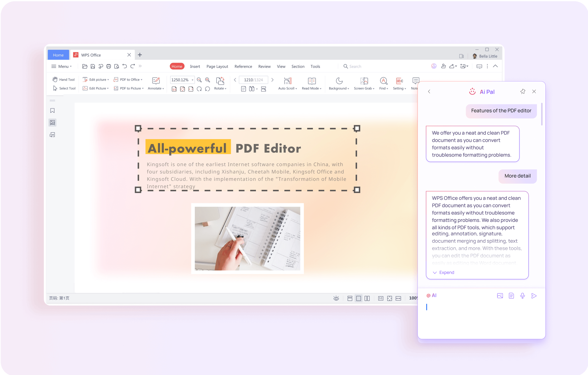Open the Ai Pal smiley icon in top bar
The height and width of the screenshot is (375, 588).
[x=434, y=66]
